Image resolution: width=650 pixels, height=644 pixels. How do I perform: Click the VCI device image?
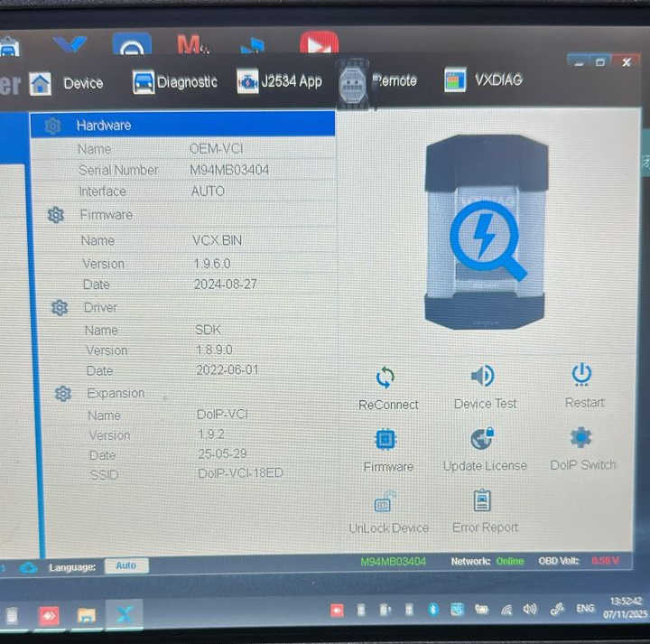point(485,232)
